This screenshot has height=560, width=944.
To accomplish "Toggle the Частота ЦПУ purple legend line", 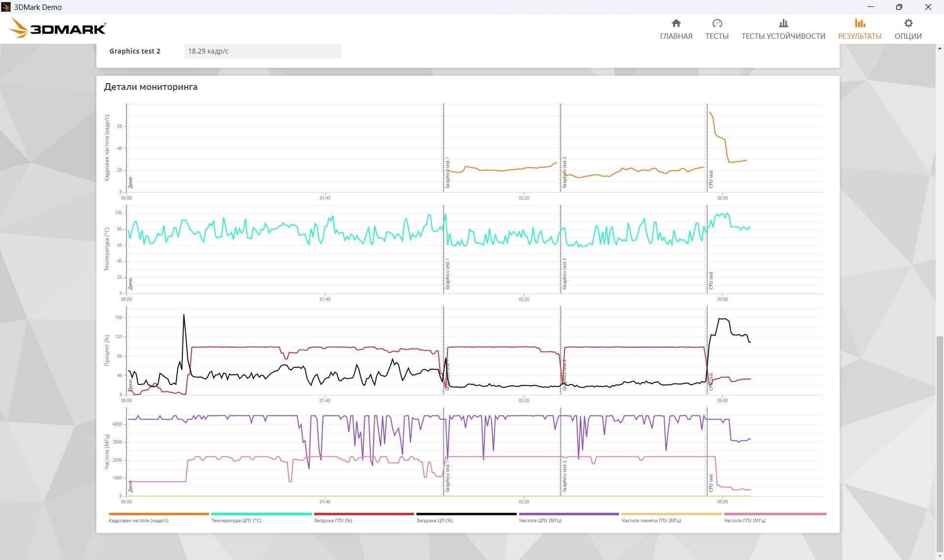I will pos(569,514).
